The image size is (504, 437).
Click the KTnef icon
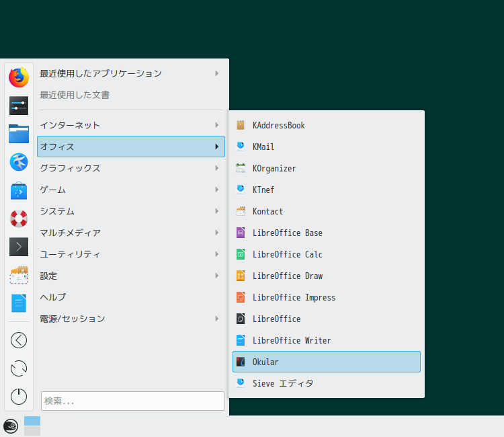click(241, 190)
